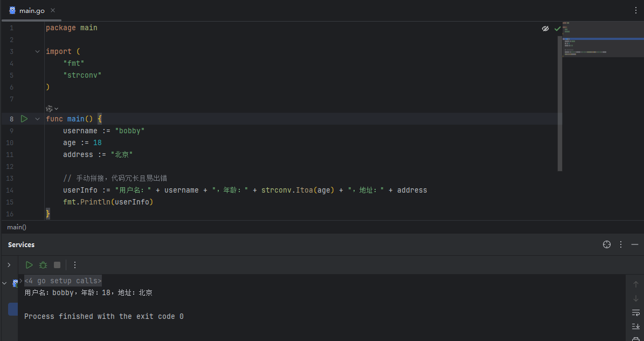The height and width of the screenshot is (341, 644).
Task: Click the 'username :=' variable on line 9
Action: 87,131
